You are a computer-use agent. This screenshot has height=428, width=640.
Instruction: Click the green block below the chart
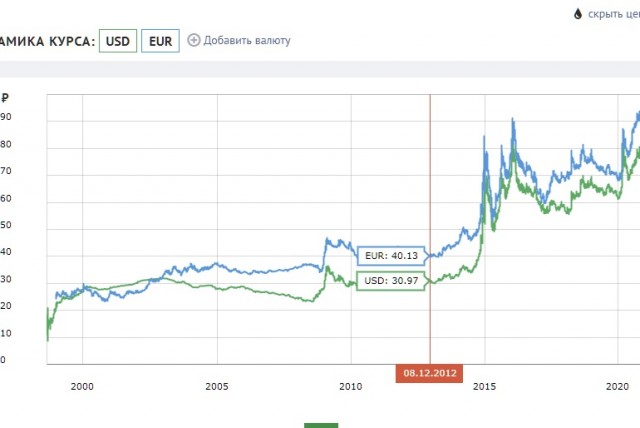321,426
